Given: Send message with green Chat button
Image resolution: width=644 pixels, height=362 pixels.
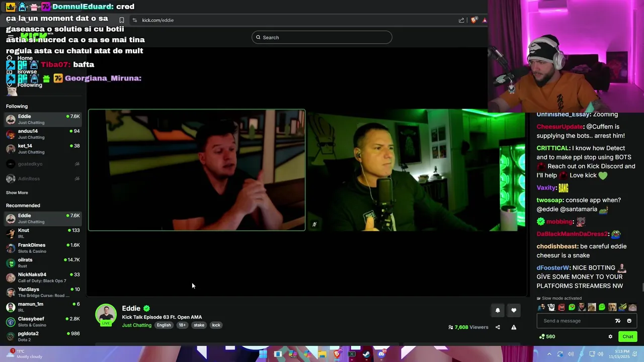Looking at the screenshot, I should [x=628, y=337].
